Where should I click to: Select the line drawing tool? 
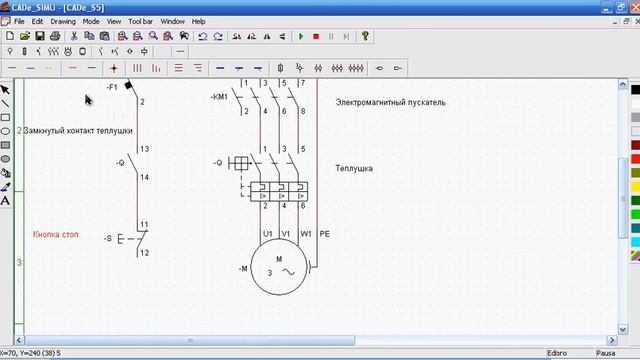point(5,104)
